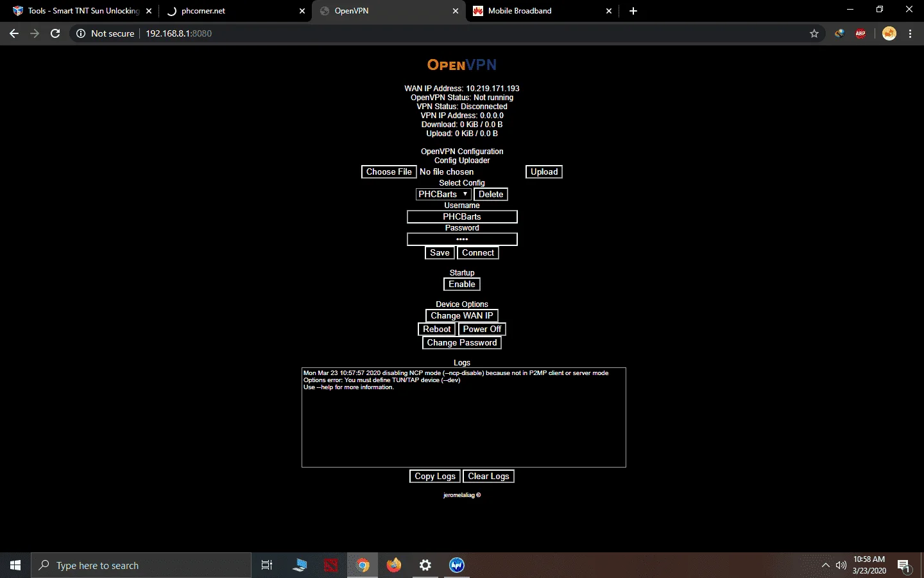This screenshot has height=578, width=924.
Task: Click Choose File to pick a config
Action: [x=389, y=172]
